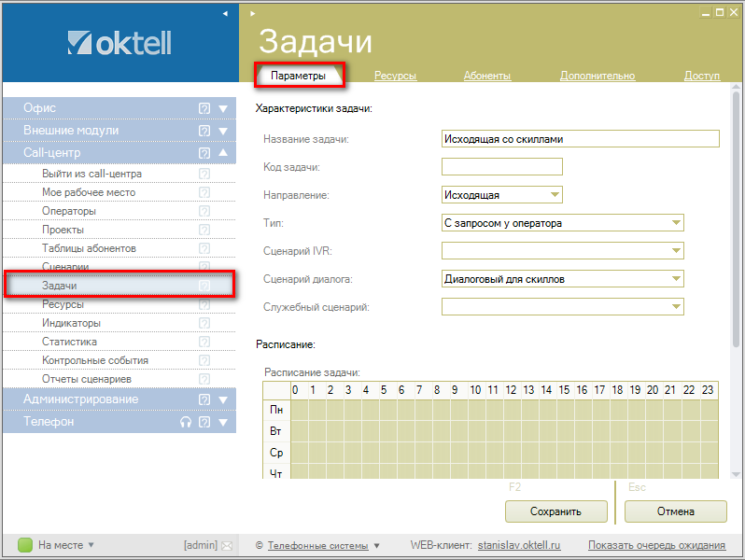Click help icon beside Статистика item
745x560 pixels.
tap(204, 342)
